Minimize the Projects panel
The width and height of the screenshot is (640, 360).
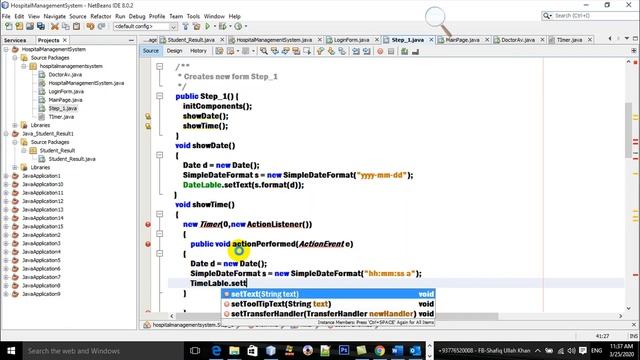[x=131, y=40]
